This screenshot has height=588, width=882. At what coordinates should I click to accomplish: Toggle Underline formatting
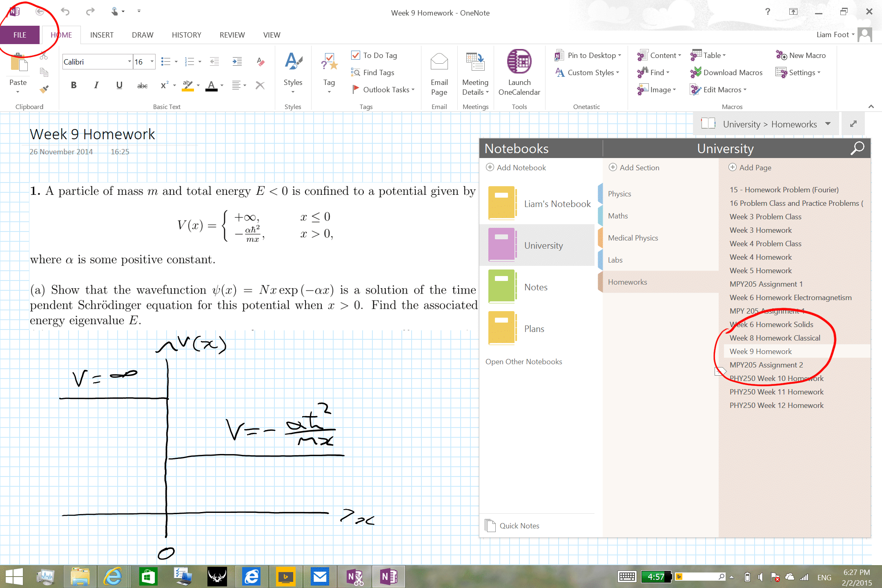(x=119, y=85)
